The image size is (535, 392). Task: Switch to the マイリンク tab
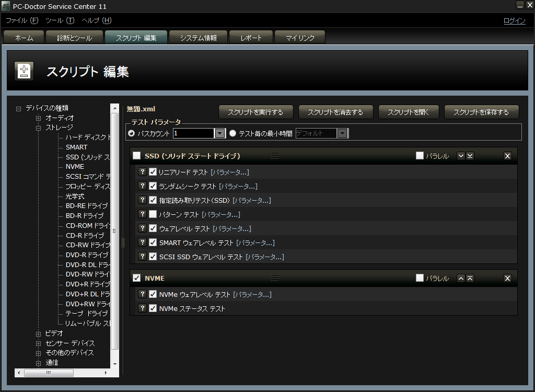pyautogui.click(x=300, y=38)
